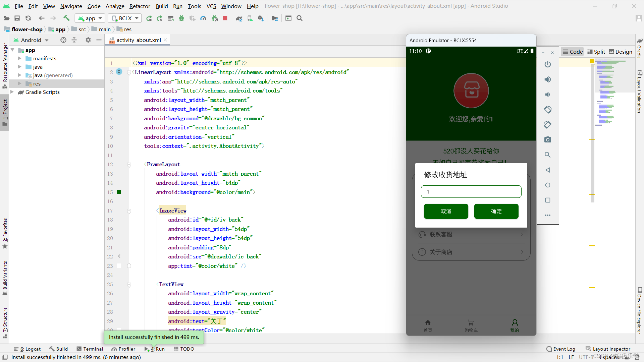The height and width of the screenshot is (362, 644).
Task: Click emulator zoom magnifier icon
Action: (x=548, y=155)
